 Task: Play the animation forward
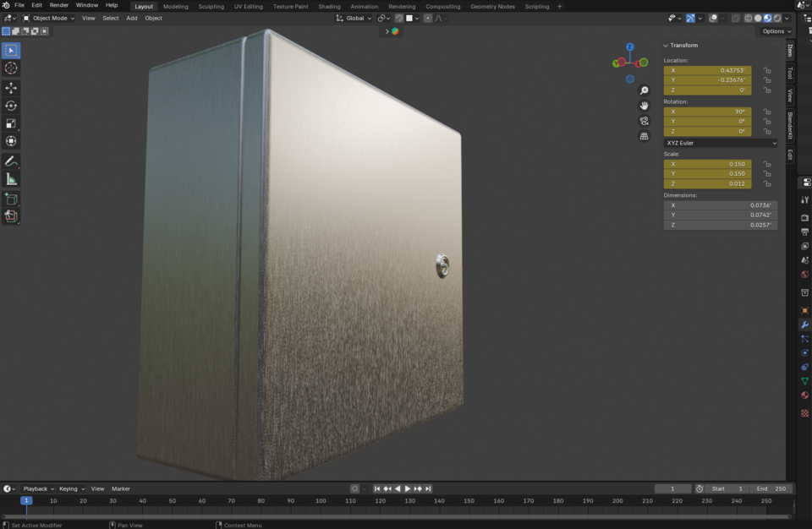coord(407,488)
